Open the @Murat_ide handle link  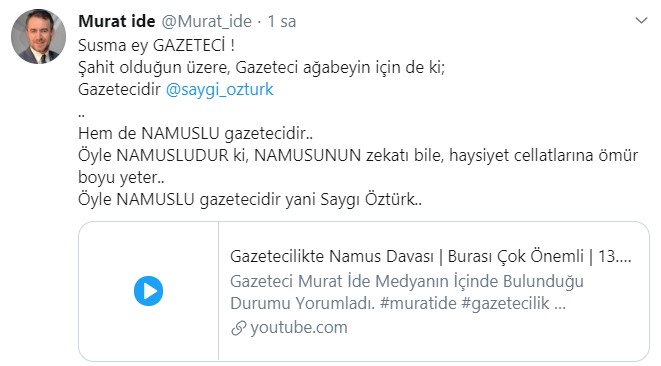pyautogui.click(x=207, y=22)
